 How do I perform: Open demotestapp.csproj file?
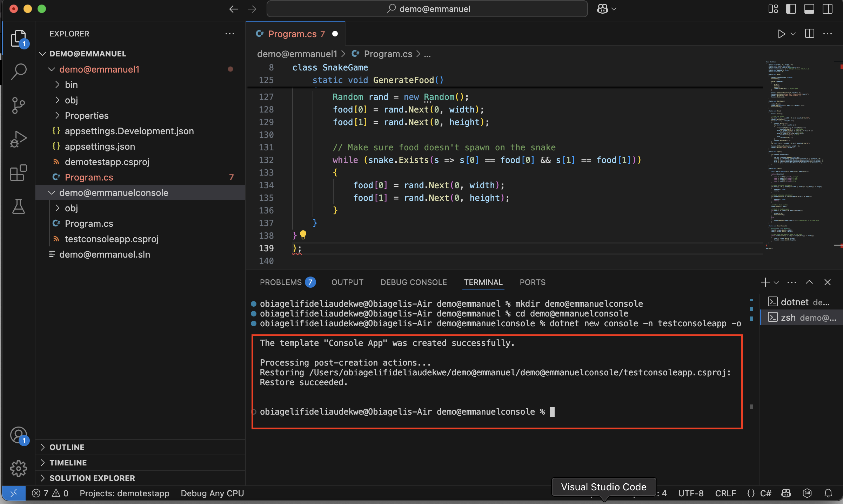point(140,162)
